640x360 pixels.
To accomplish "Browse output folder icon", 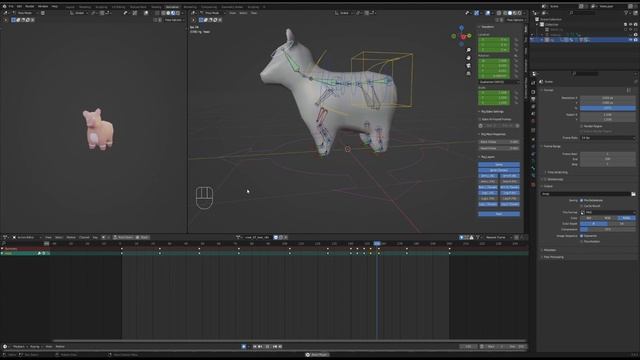I will click(633, 194).
